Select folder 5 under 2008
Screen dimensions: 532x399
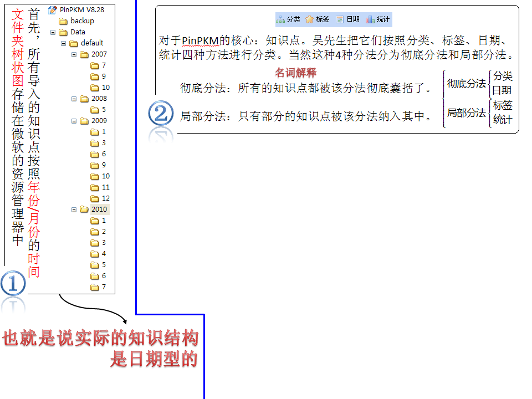tap(104, 110)
